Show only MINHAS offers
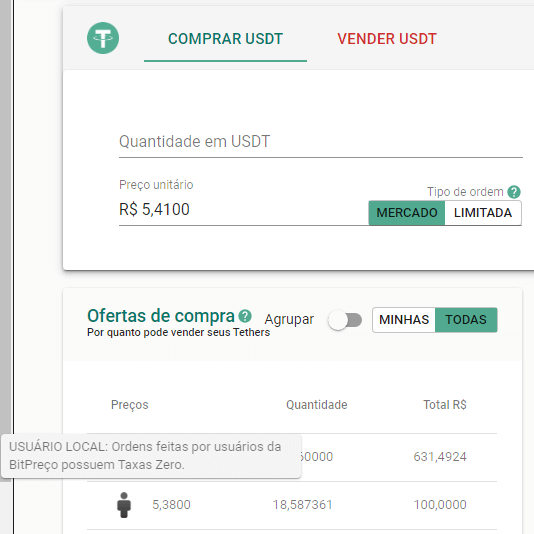534x534 pixels. 404,320
